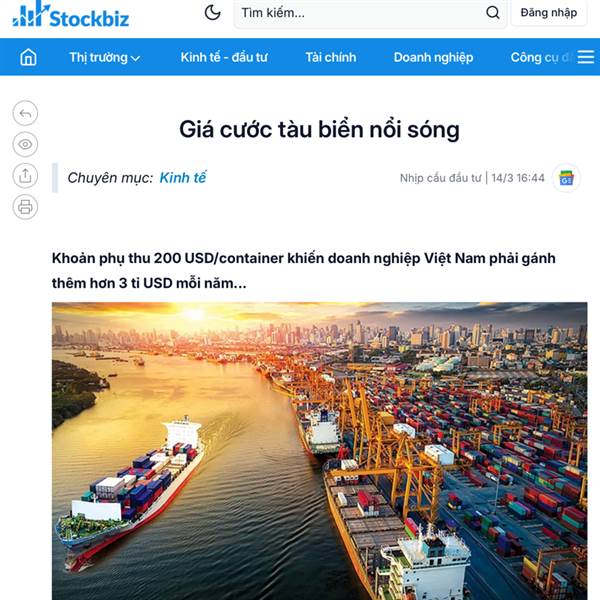The image size is (600, 600).
Task: Click the chevron beside Thị trường
Action: coord(135,59)
